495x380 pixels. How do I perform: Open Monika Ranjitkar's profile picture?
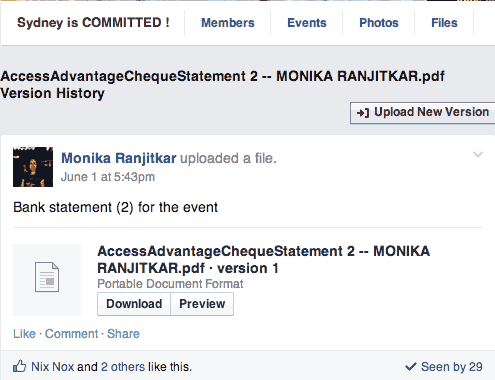(x=33, y=167)
